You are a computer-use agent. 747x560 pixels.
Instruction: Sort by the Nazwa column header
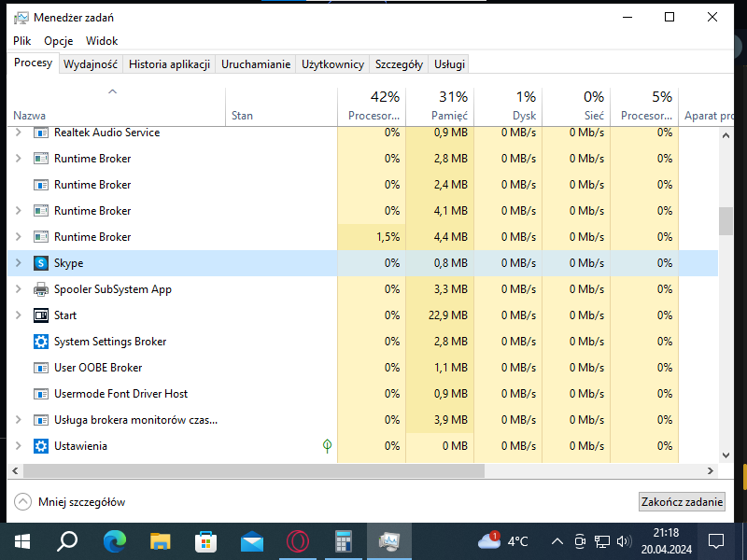coord(116,106)
